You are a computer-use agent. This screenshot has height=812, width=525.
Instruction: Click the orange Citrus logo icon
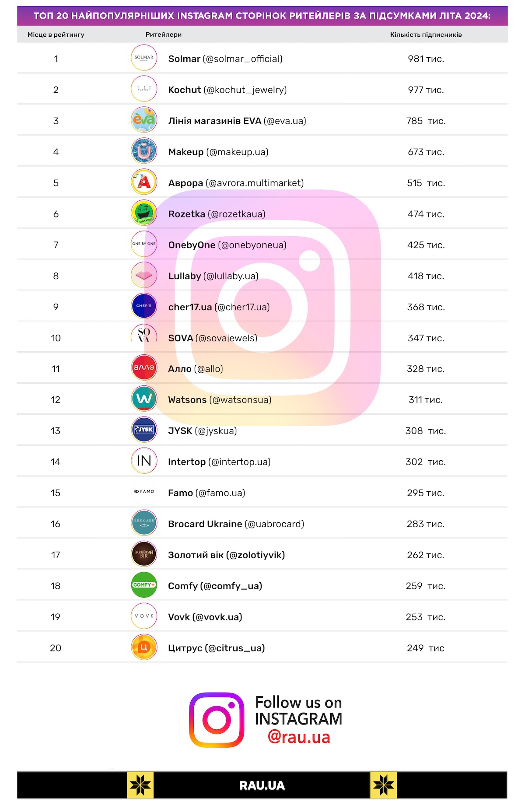(x=144, y=647)
